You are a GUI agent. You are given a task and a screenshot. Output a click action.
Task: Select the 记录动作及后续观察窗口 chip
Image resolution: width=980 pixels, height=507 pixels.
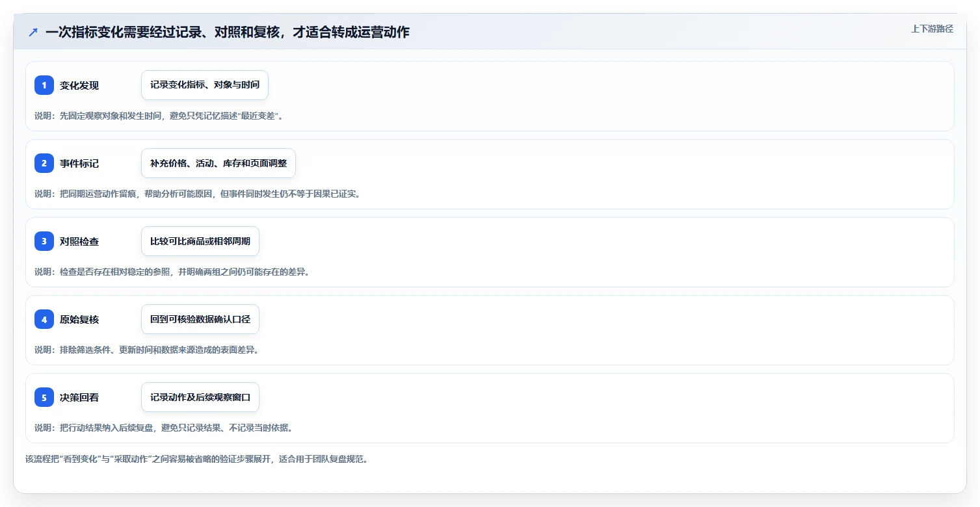coord(200,397)
